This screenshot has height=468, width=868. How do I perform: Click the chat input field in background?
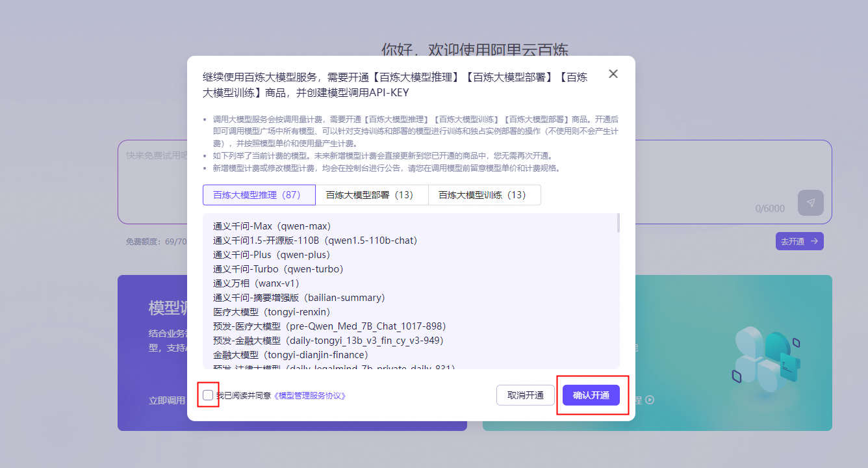(474, 182)
